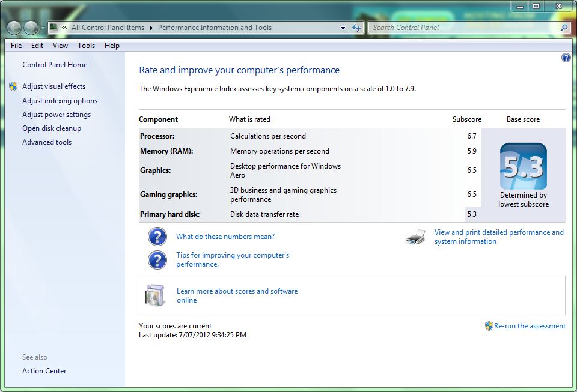Select All Control Panel Items breadcrumb
This screenshot has width=577, height=392.
pos(108,28)
